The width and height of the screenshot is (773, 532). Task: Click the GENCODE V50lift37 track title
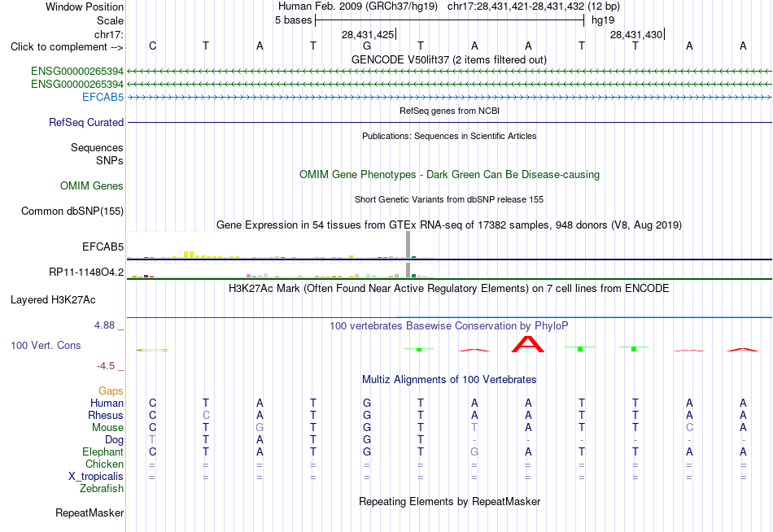tap(448, 59)
